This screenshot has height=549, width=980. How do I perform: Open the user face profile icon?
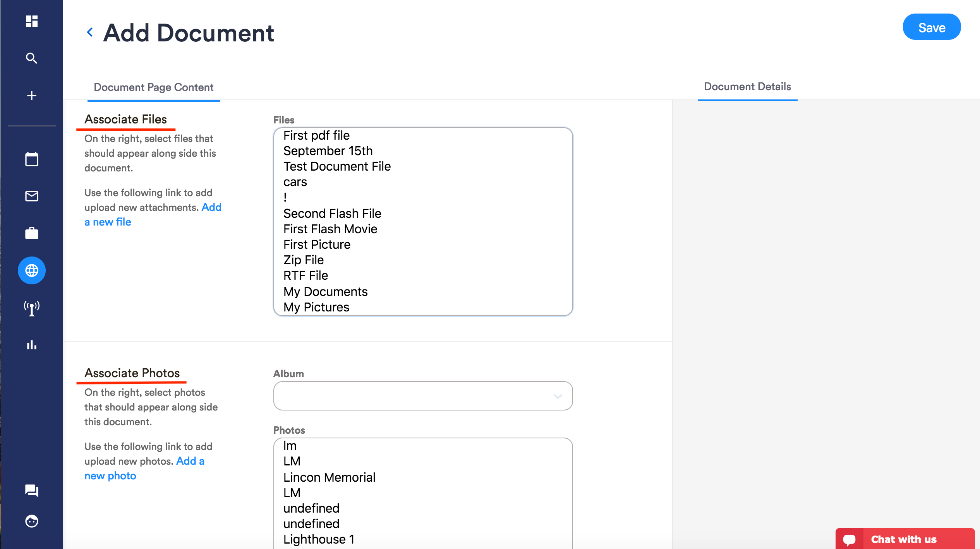tap(31, 521)
